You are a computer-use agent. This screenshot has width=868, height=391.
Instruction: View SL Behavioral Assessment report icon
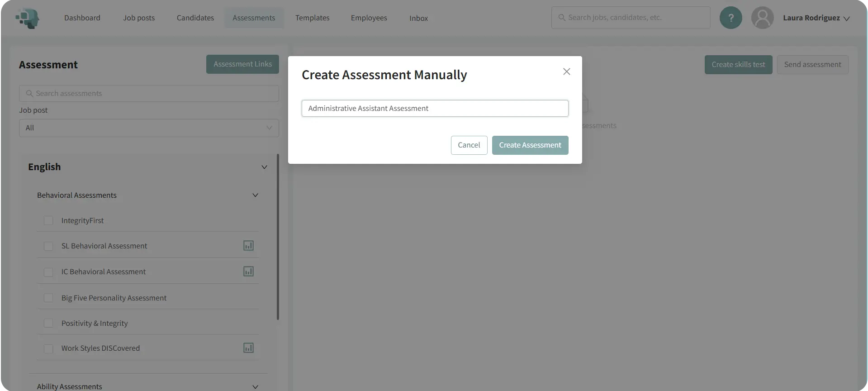coord(248,246)
